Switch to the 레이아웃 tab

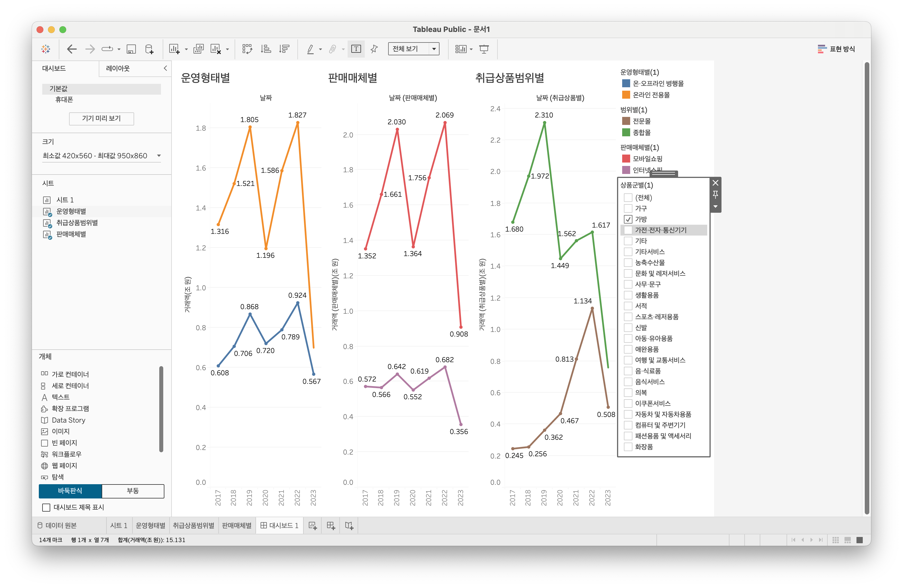118,68
